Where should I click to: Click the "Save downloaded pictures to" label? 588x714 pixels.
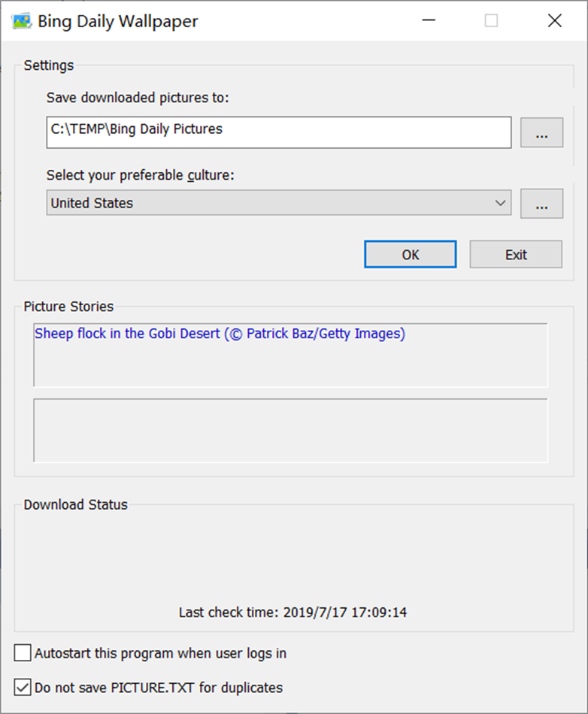pos(138,98)
